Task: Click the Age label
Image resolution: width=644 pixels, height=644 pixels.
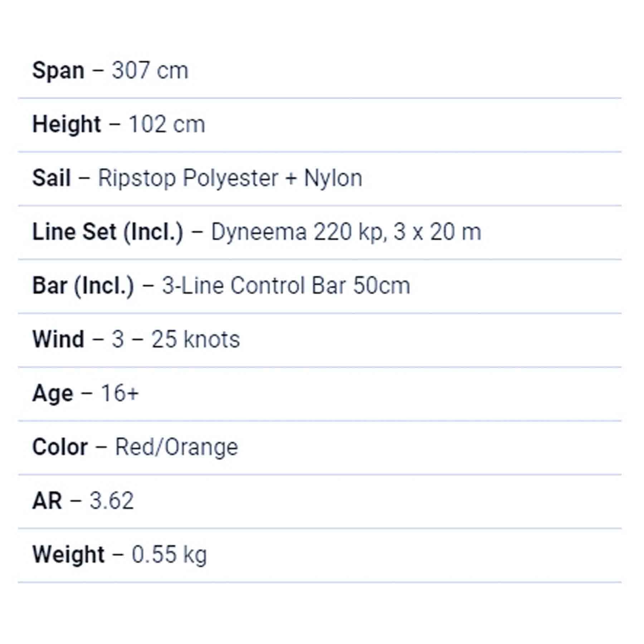Action: [53, 393]
